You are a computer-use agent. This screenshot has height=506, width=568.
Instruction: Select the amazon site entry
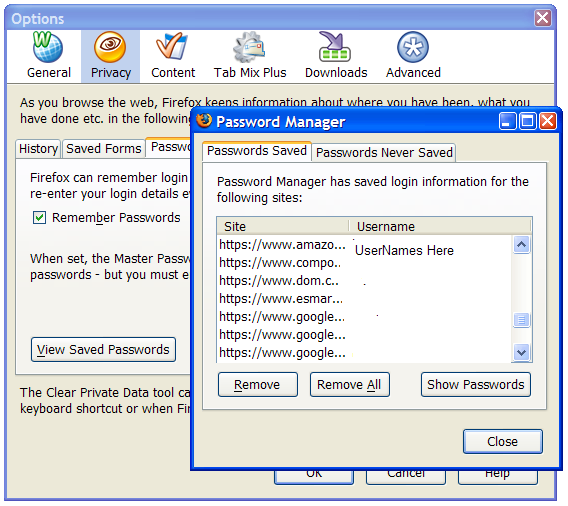click(x=283, y=245)
